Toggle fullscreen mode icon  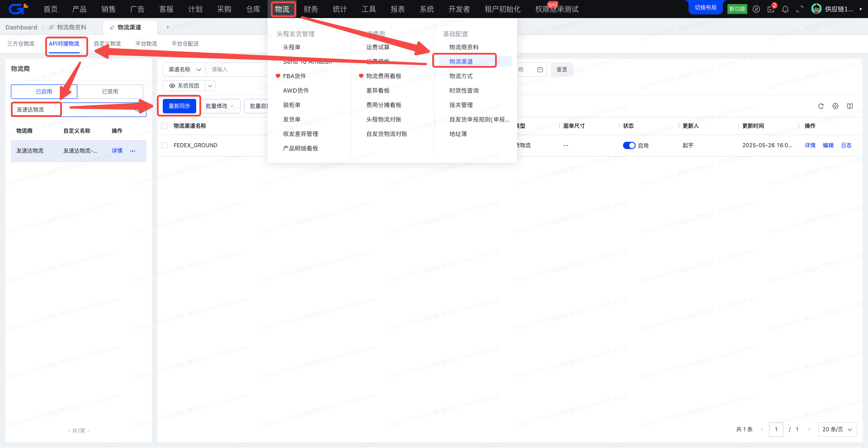[800, 9]
